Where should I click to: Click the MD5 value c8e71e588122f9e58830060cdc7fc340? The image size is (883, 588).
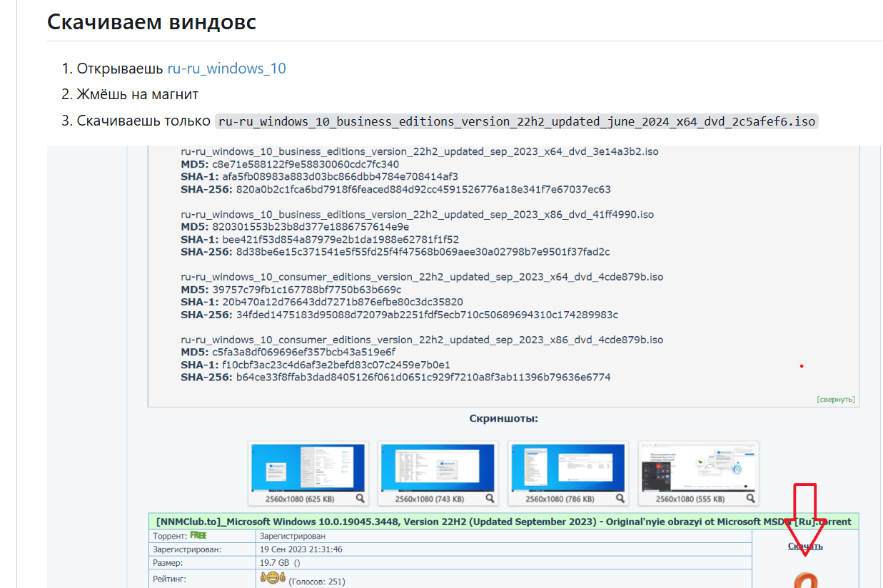click(x=306, y=164)
